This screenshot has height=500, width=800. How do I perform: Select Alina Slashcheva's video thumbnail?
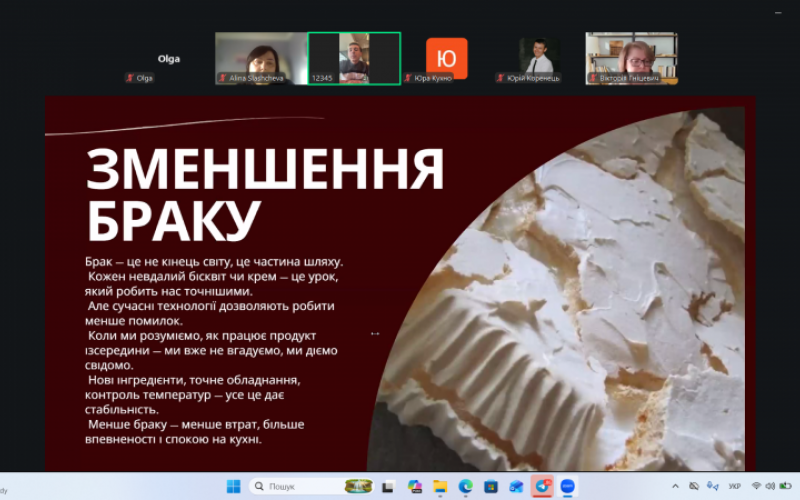[x=260, y=58]
